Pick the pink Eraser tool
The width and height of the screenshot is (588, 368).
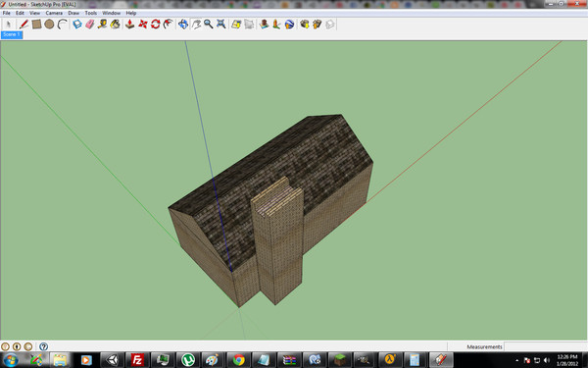pyautogui.click(x=90, y=25)
